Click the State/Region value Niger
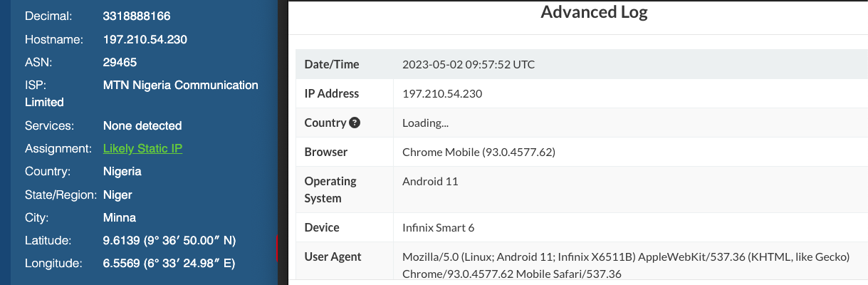 (x=117, y=195)
